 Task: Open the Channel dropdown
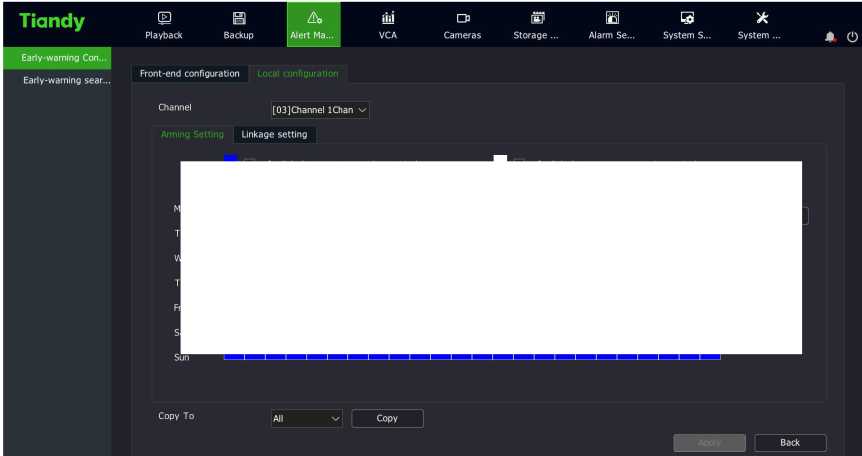point(320,110)
